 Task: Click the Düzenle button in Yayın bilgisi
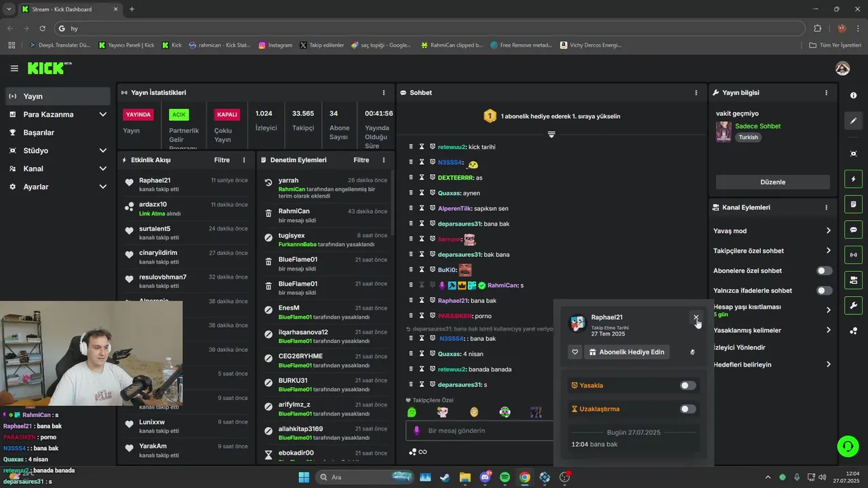pyautogui.click(x=772, y=182)
